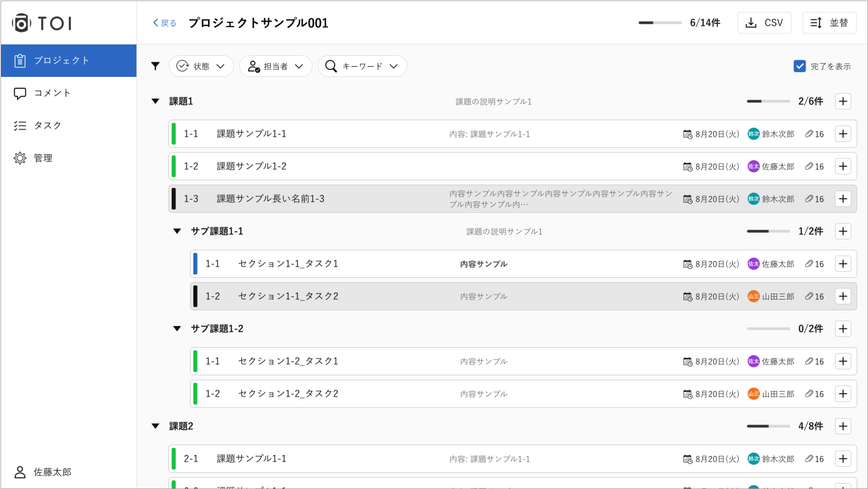Viewport: 868px width, 489px height.
Task: Click the user icon beside 佐藤太郎 in sidebar
Action: 20,472
